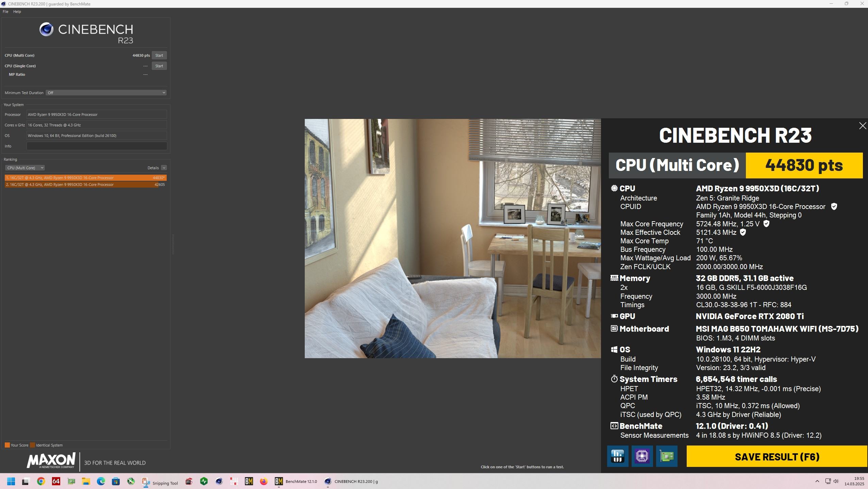
Task: Click the Windows Start button
Action: [x=11, y=481]
